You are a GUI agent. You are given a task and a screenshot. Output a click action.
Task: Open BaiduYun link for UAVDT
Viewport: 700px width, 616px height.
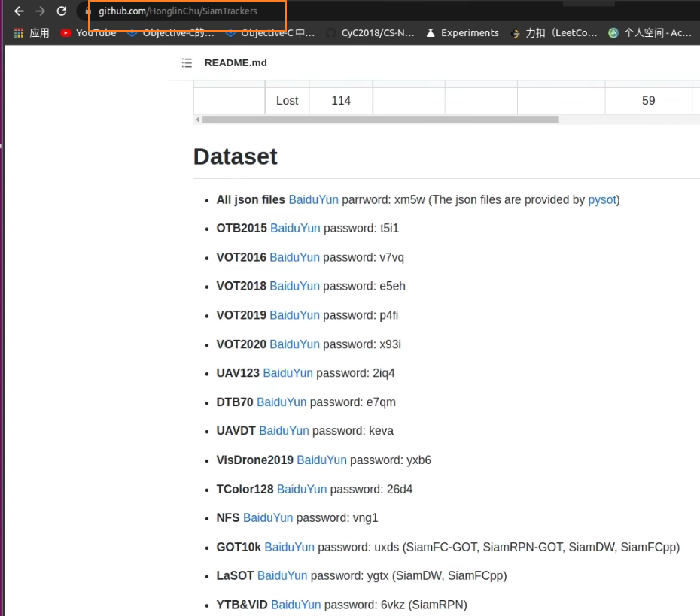(284, 431)
